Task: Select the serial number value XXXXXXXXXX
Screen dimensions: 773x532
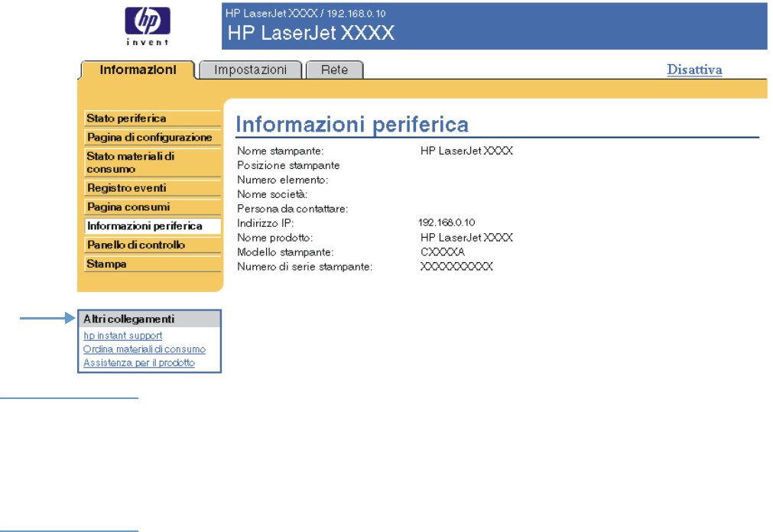Action: point(456,267)
